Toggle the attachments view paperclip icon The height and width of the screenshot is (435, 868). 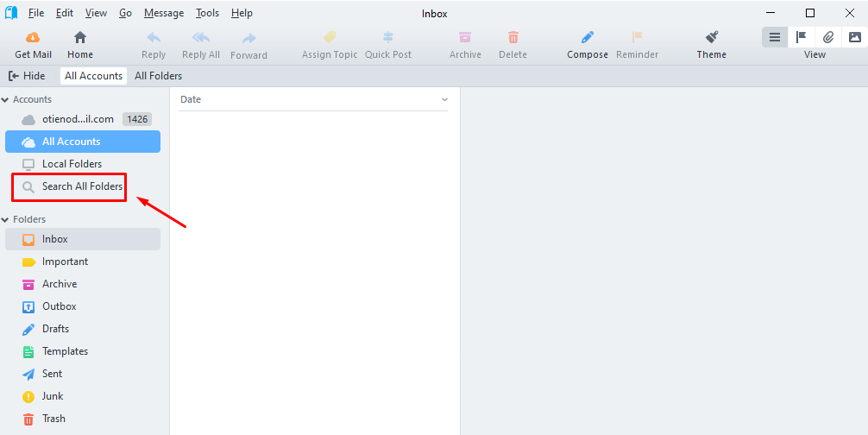(x=828, y=37)
